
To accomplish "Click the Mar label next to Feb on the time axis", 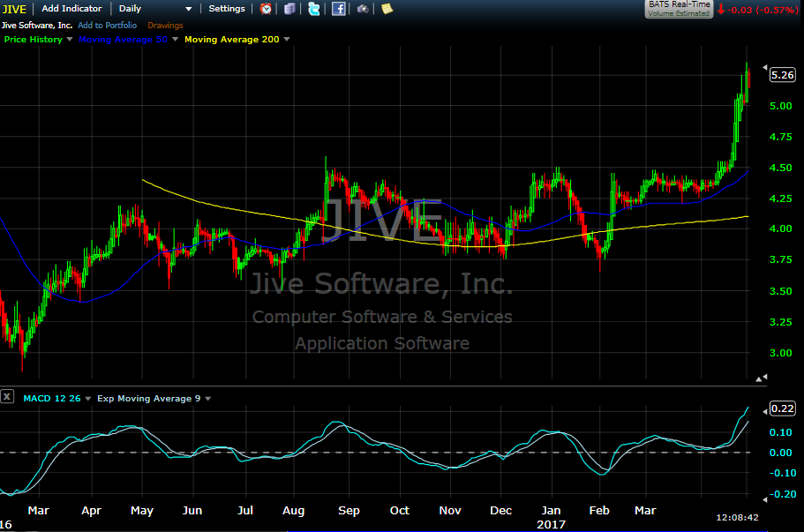I will tap(645, 511).
